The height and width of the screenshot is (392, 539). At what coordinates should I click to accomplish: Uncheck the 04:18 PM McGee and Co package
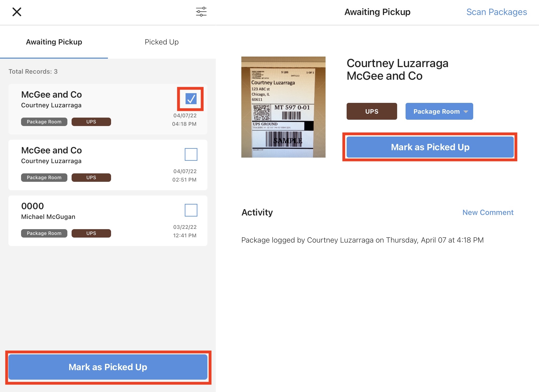(191, 99)
